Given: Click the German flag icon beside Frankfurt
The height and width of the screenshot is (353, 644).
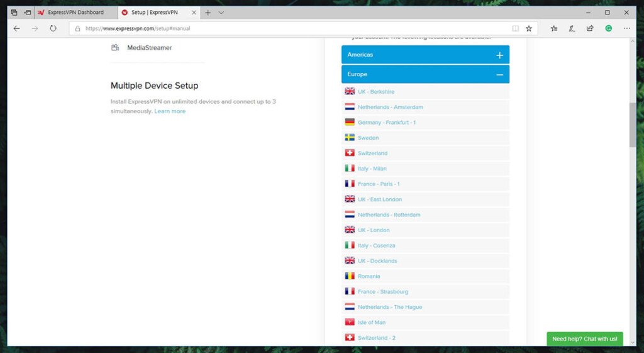Looking at the screenshot, I should click(x=350, y=122).
